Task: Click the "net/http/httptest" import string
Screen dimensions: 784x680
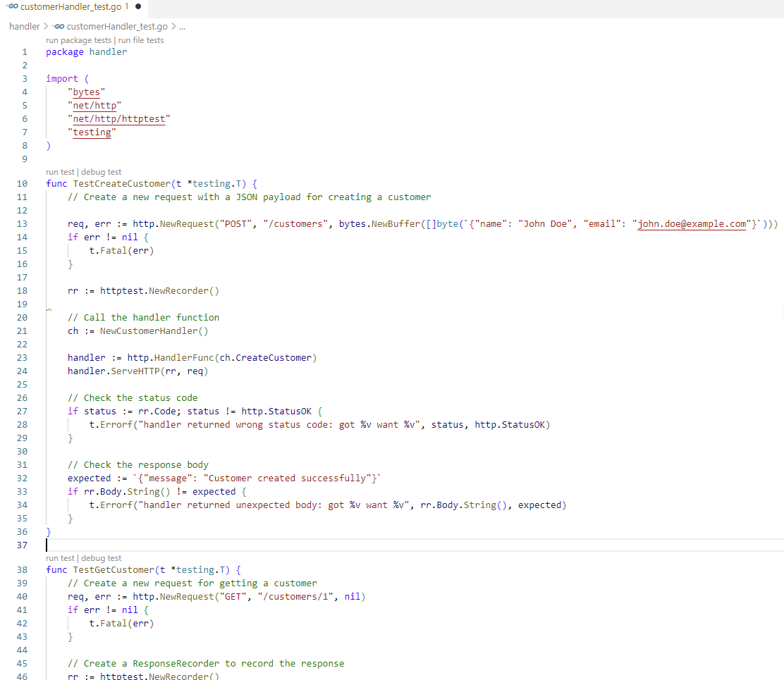Action: tap(119, 119)
